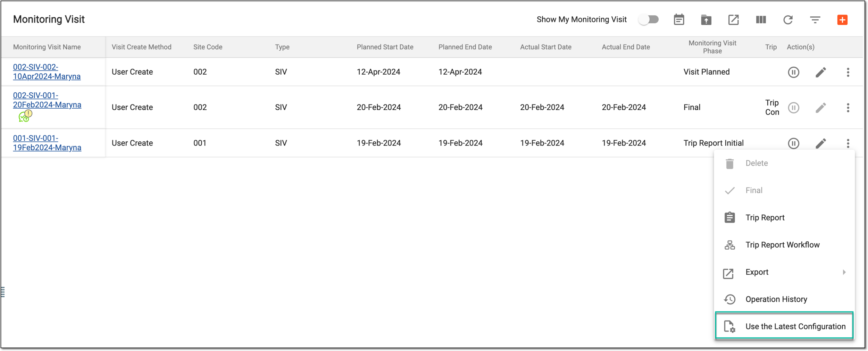Sort by Actual End Date column
This screenshot has width=868, height=351.
[x=626, y=47]
